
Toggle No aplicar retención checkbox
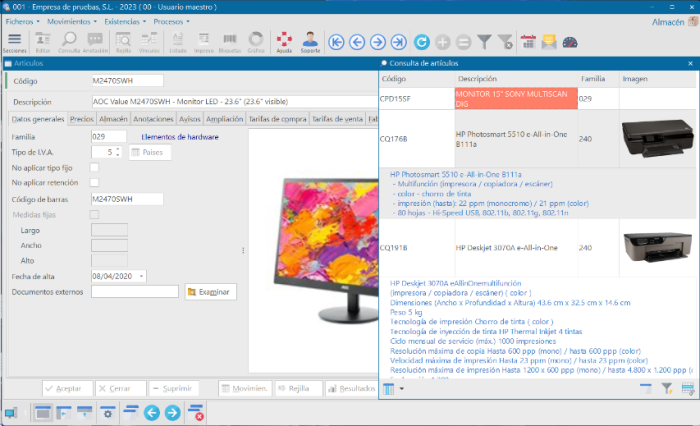click(x=94, y=182)
